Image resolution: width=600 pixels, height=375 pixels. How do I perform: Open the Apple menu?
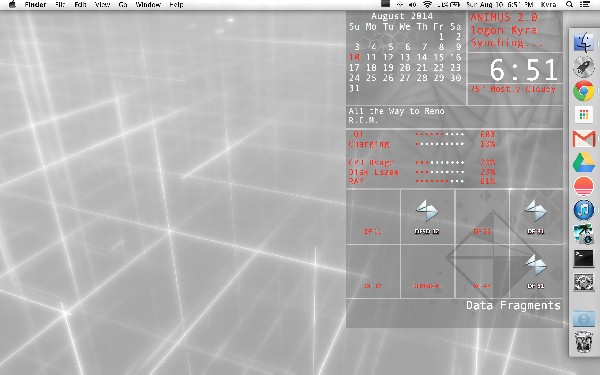pos(12,5)
